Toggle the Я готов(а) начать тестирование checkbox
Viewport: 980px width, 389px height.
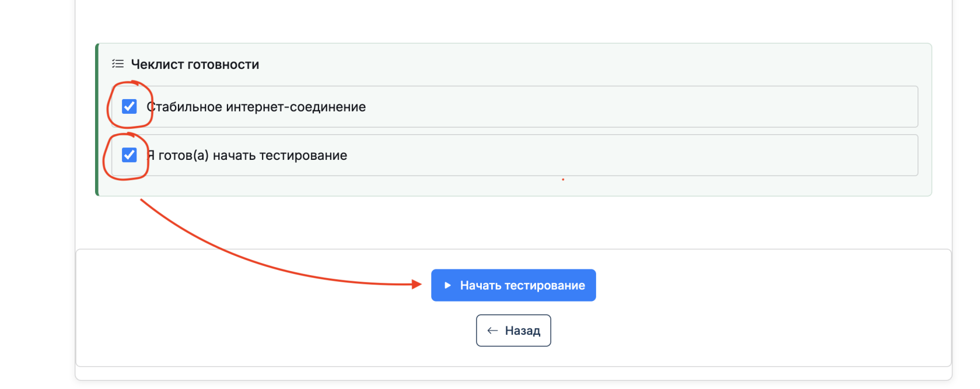pos(129,155)
